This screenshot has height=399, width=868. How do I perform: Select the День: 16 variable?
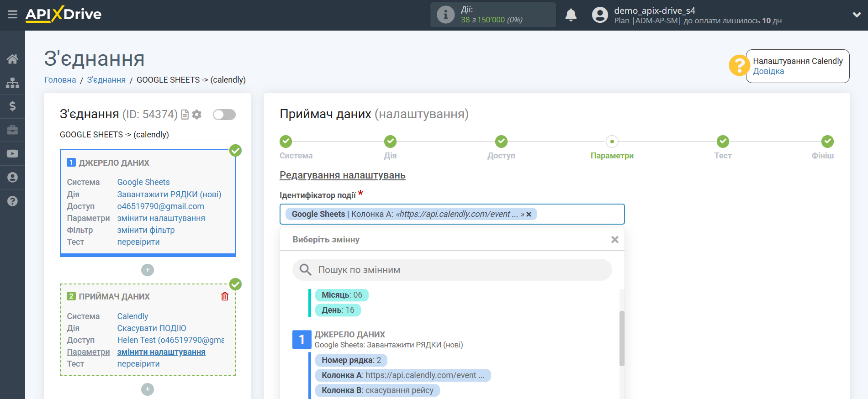[338, 310]
